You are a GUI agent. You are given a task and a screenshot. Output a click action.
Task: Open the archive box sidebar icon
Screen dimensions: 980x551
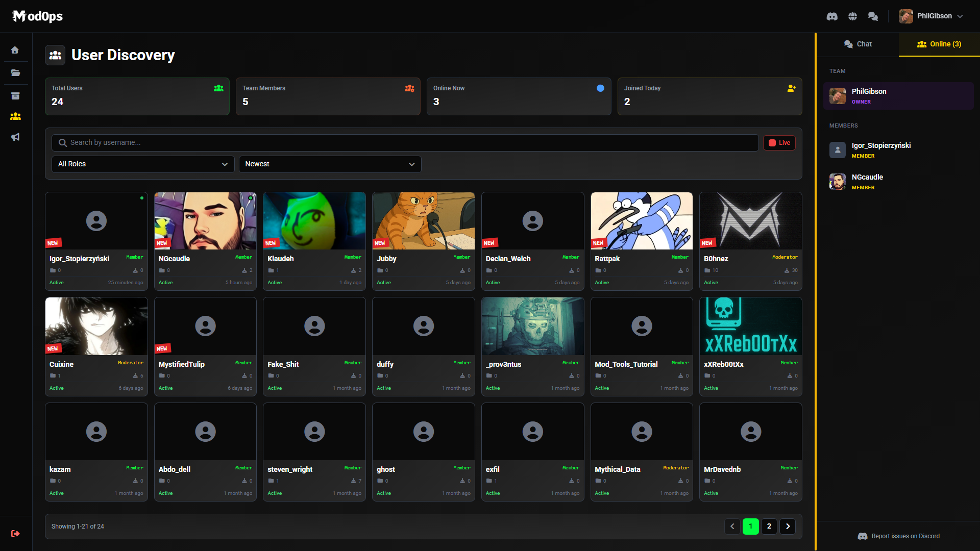click(x=15, y=96)
